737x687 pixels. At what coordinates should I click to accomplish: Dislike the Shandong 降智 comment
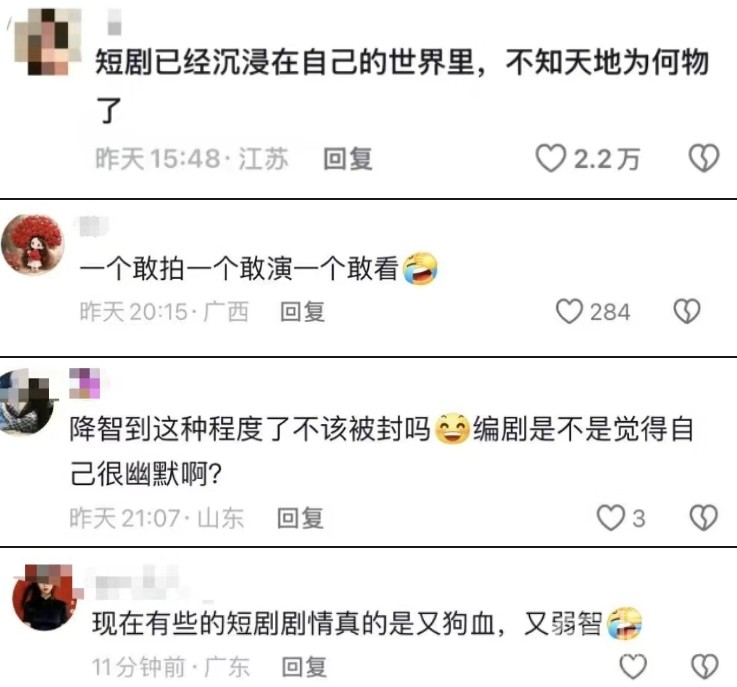point(704,518)
